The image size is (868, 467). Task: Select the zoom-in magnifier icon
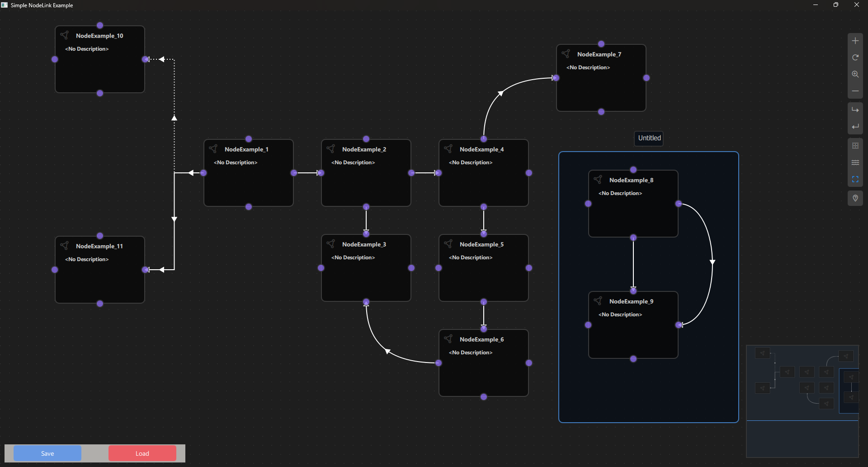[855, 74]
